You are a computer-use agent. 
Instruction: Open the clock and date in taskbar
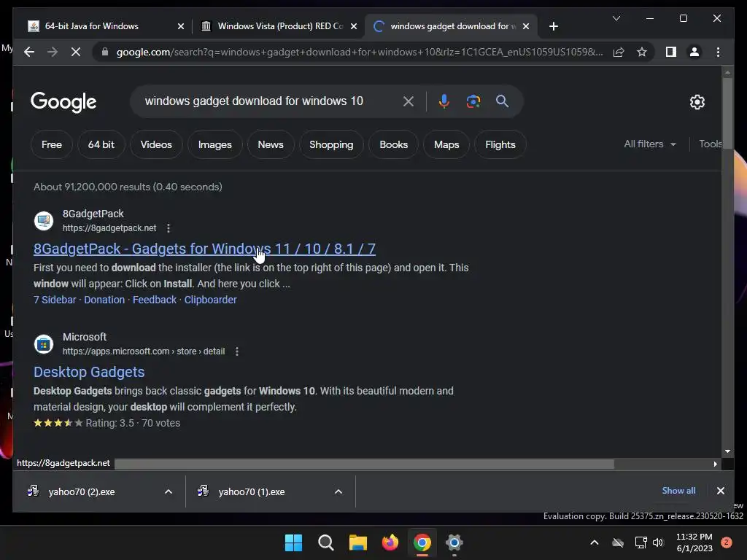point(694,542)
